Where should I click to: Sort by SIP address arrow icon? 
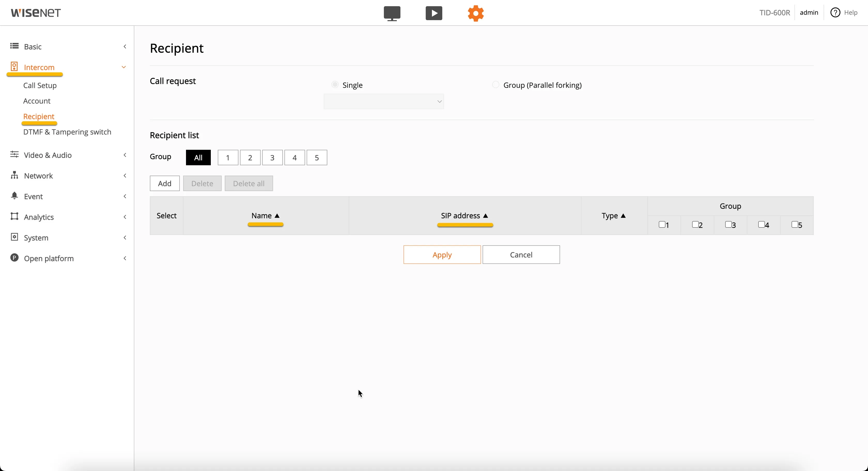click(x=486, y=216)
